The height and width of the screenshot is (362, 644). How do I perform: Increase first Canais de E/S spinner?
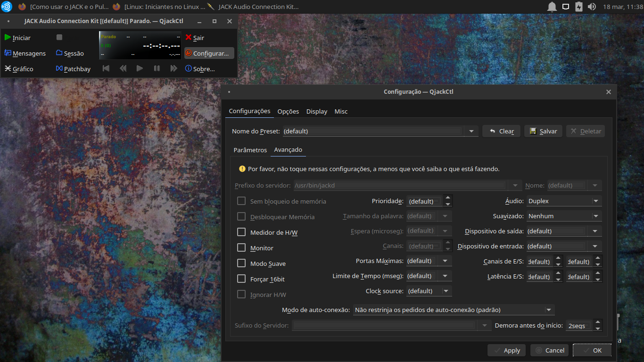pyautogui.click(x=558, y=258)
